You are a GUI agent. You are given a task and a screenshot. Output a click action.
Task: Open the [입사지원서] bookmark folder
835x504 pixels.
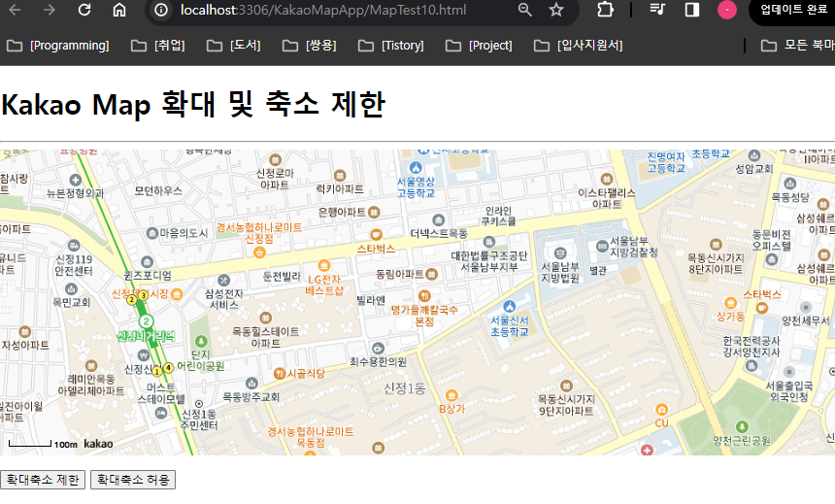579,46
